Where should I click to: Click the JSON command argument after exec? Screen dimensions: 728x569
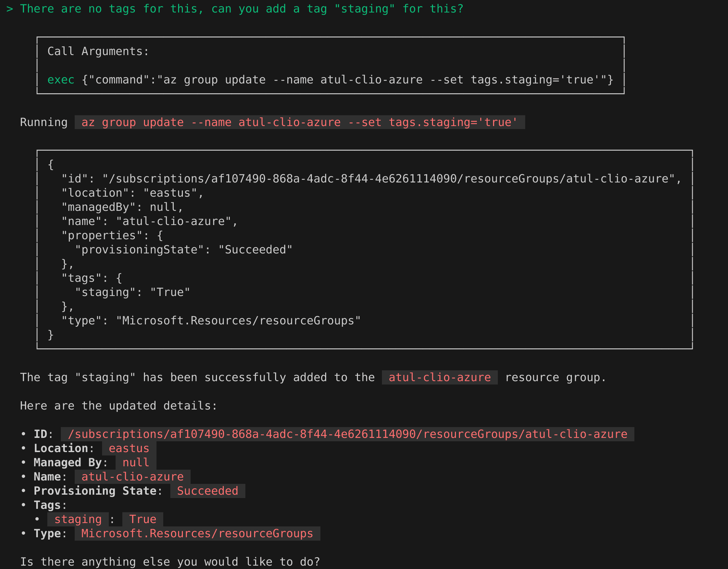pyautogui.click(x=347, y=80)
